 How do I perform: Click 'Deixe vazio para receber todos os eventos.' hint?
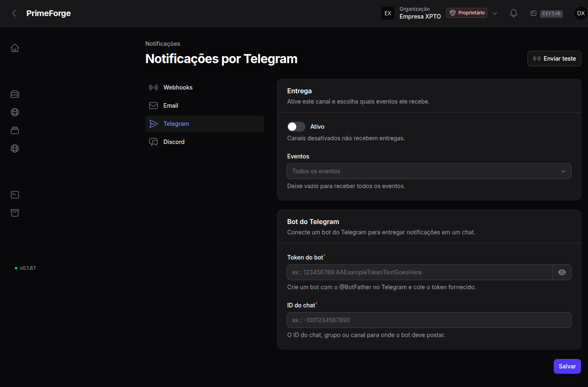[346, 186]
